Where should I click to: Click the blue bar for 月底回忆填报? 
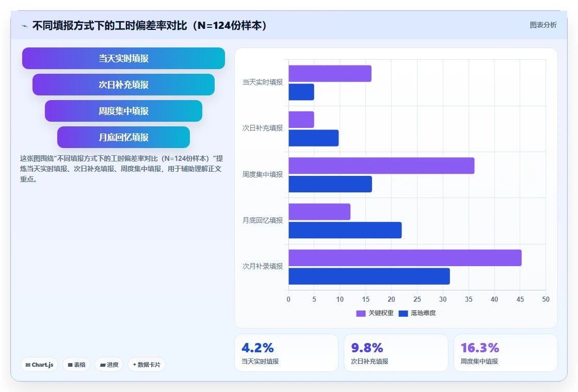(x=345, y=230)
